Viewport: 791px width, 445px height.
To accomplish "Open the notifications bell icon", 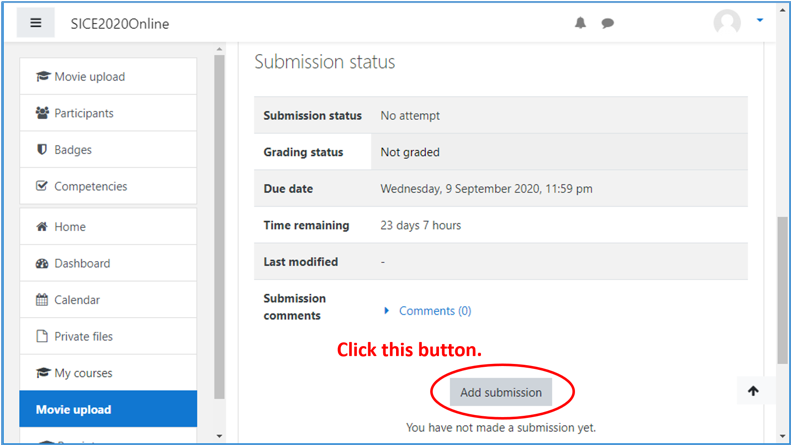I will click(580, 23).
